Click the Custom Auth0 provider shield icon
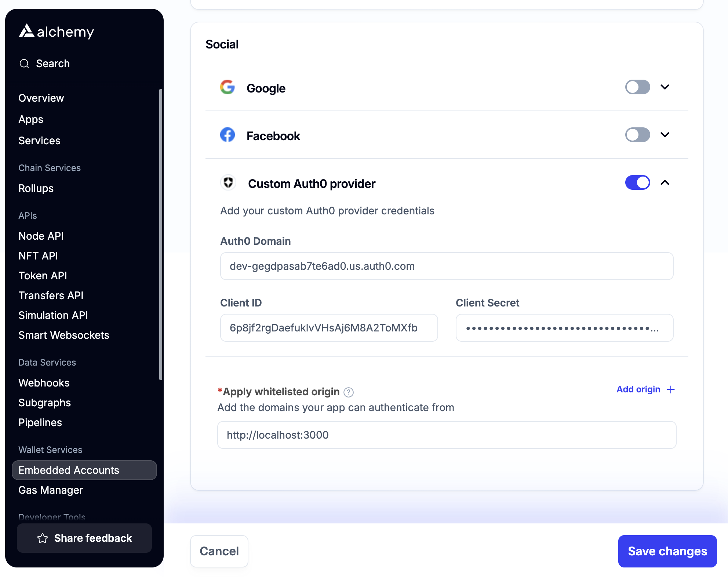This screenshot has height=577, width=728. tap(228, 183)
